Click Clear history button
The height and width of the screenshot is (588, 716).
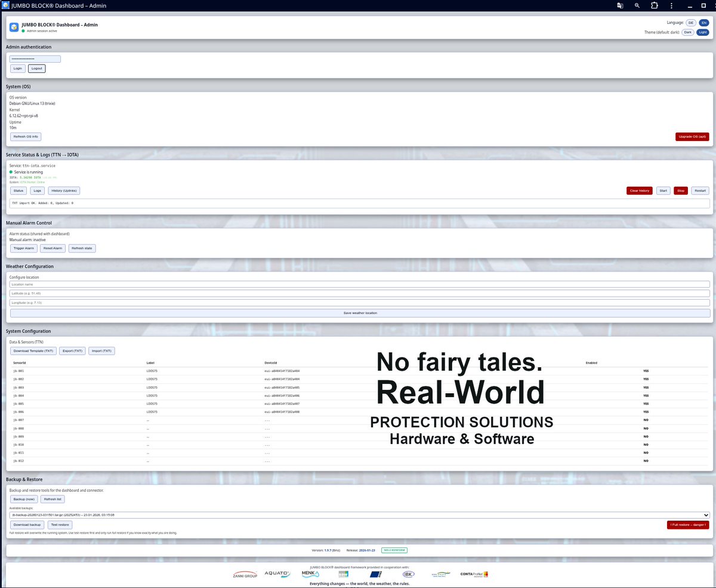[x=640, y=191]
